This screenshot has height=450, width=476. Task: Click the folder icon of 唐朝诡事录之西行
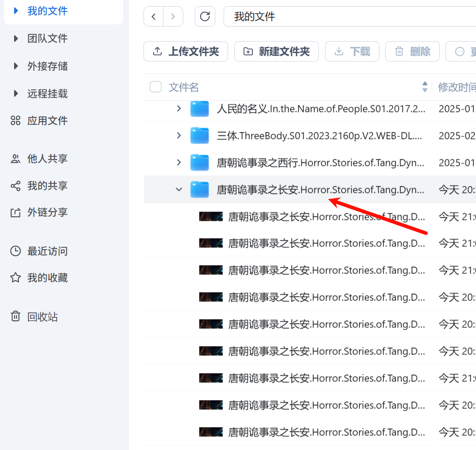pyautogui.click(x=199, y=162)
